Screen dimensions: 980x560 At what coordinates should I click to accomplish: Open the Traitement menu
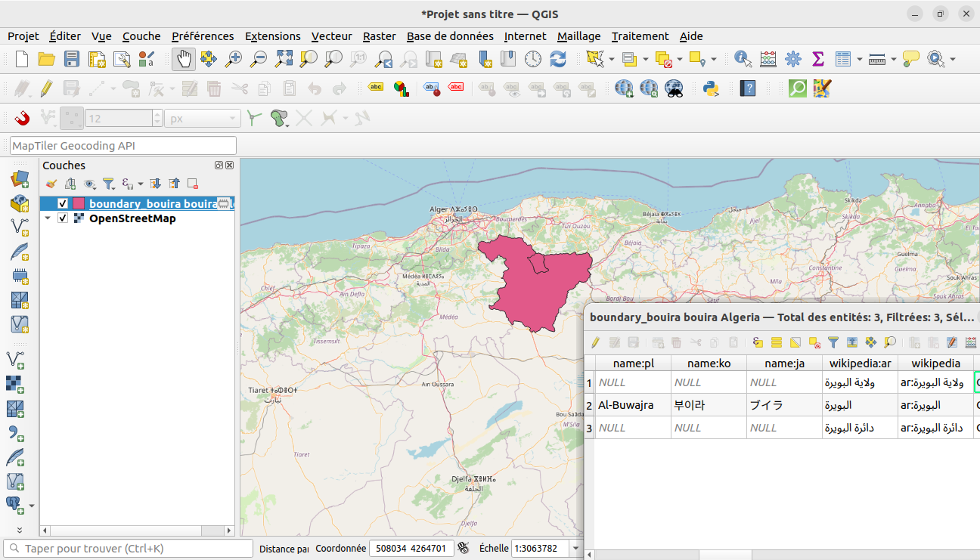[x=640, y=36]
